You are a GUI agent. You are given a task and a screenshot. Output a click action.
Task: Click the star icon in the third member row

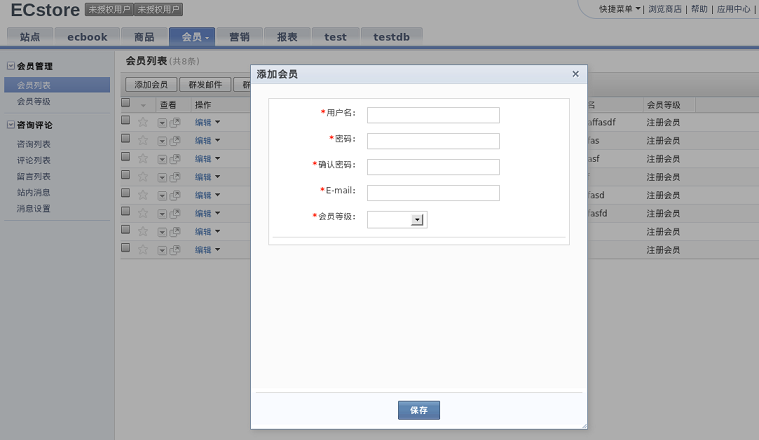coord(142,158)
